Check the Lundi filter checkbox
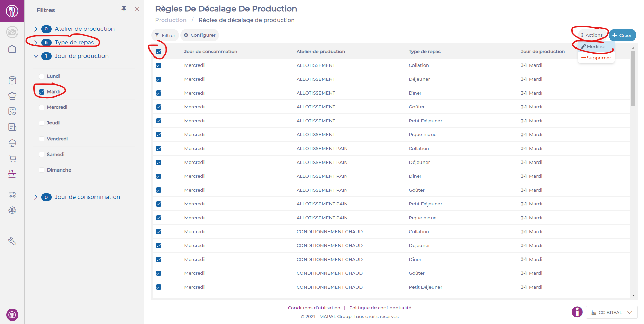This screenshot has height=324, width=644. coord(42,76)
